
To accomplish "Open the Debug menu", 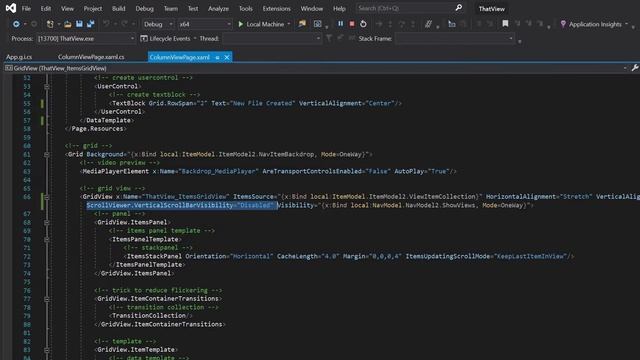I will coord(144,8).
